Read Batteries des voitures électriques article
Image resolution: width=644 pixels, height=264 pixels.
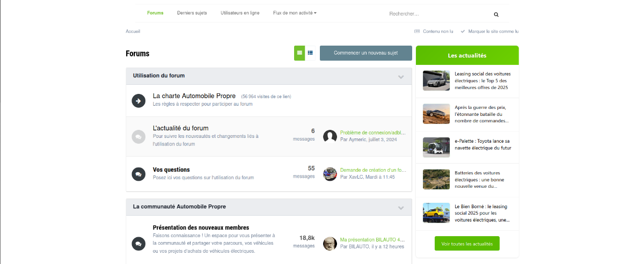479,180
